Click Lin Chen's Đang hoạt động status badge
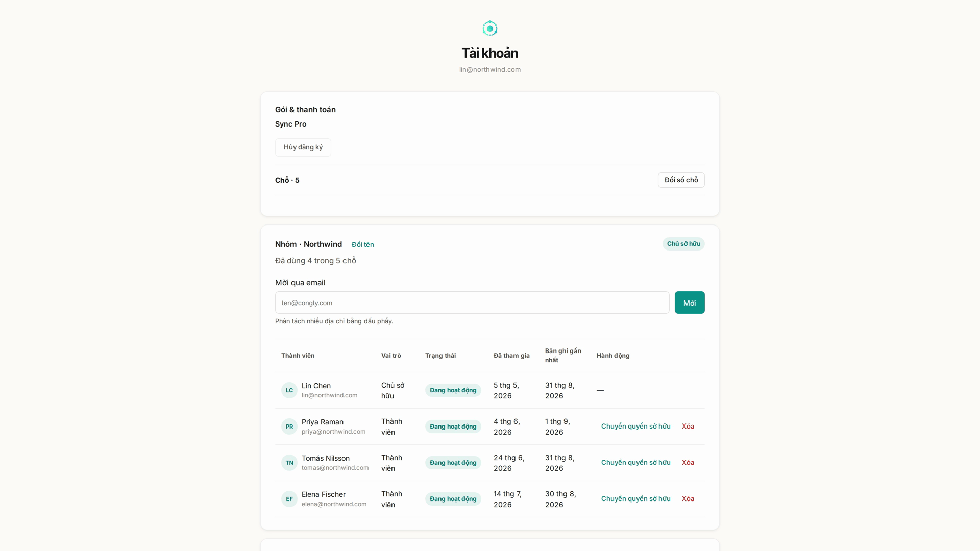 (x=453, y=390)
